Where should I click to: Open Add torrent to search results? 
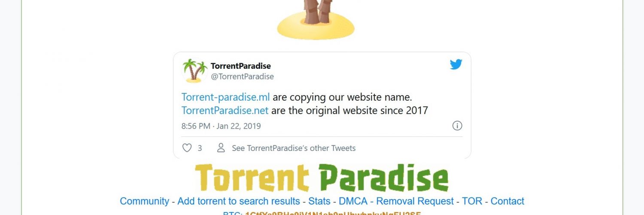(x=239, y=201)
